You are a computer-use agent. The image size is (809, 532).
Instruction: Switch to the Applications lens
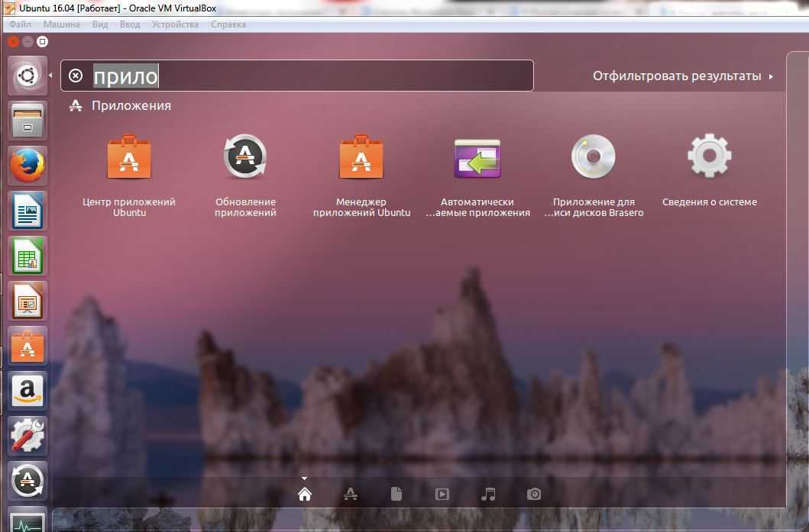tap(351, 495)
